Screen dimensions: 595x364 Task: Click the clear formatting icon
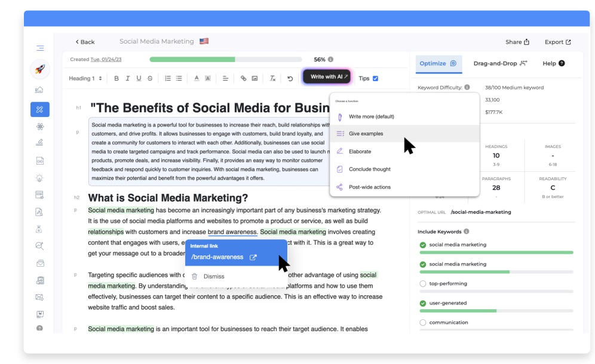point(272,78)
